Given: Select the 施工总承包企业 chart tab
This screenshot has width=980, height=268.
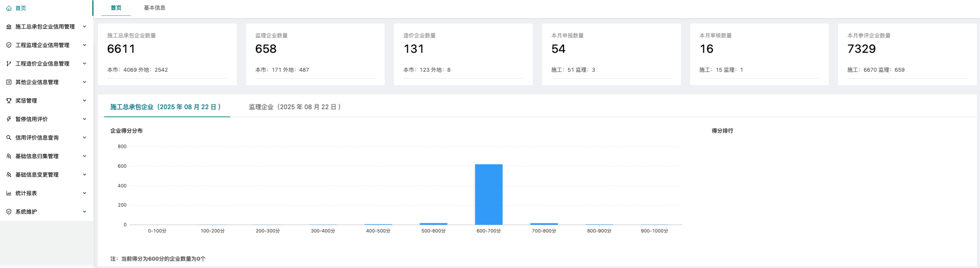Looking at the screenshot, I should click(166, 107).
